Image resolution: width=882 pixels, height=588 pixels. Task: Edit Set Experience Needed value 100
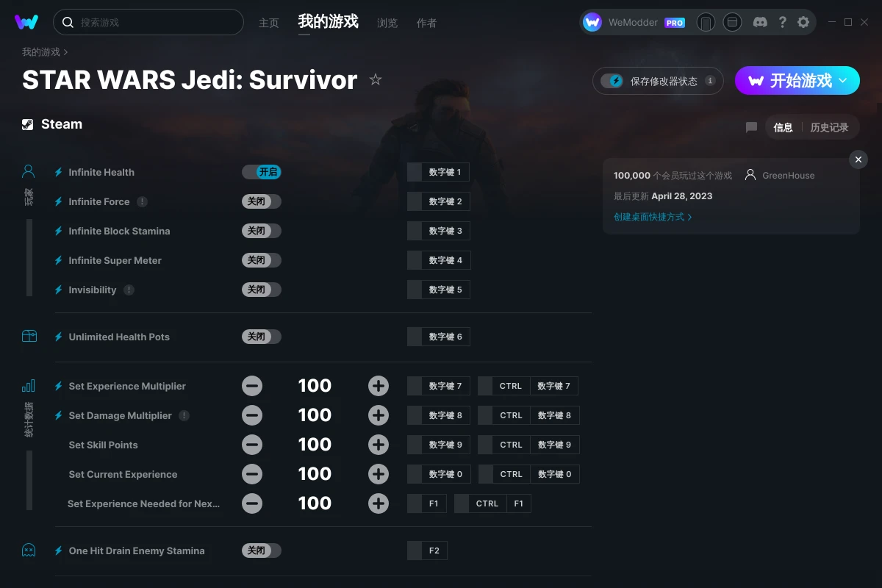[315, 503]
